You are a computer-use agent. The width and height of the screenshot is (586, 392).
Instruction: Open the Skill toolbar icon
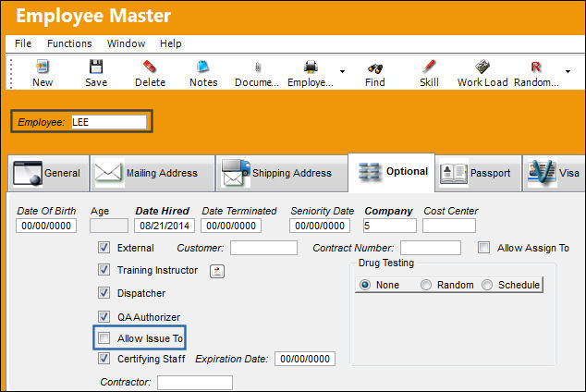coord(429,67)
